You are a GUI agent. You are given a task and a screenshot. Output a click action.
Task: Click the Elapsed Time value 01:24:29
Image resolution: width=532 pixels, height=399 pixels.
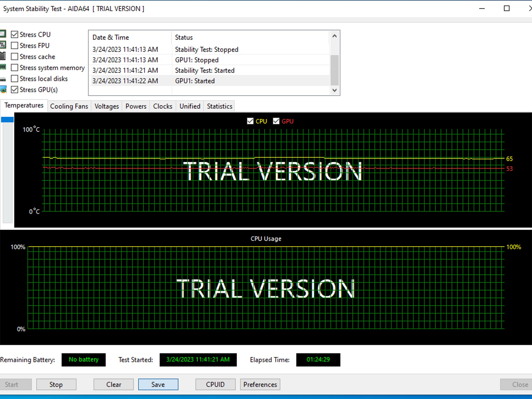(x=318, y=360)
